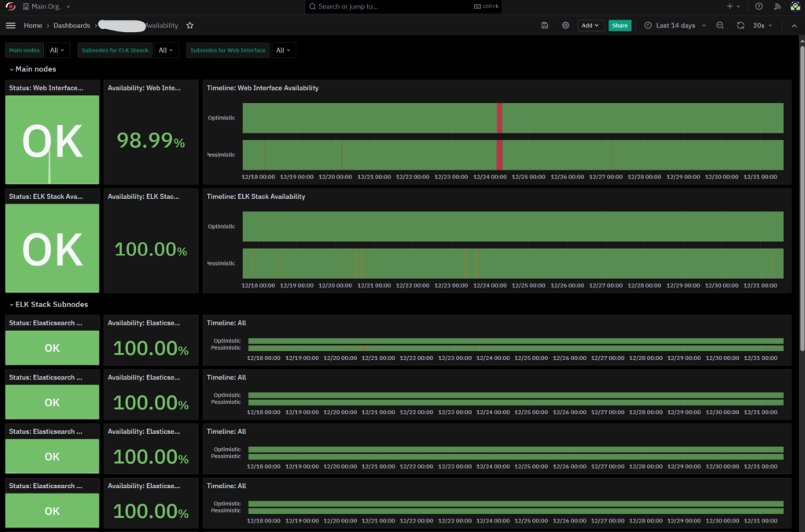Open the user profile avatar
The height and width of the screenshot is (532, 805).
795,6
